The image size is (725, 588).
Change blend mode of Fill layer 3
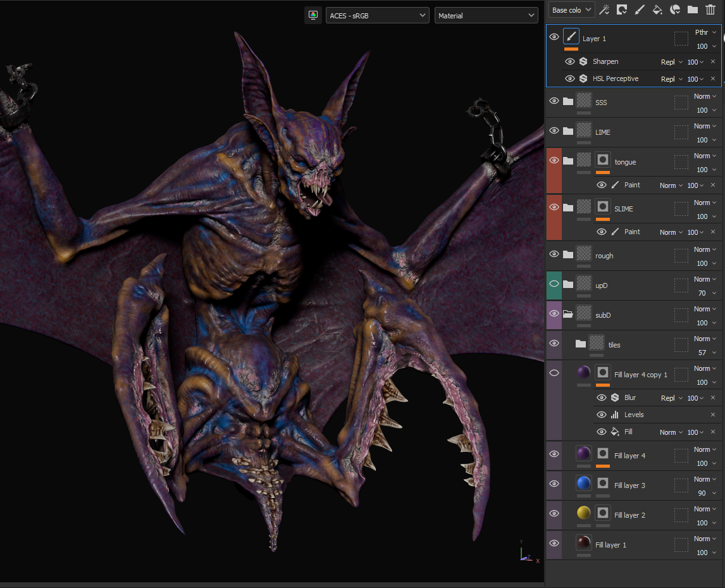(705, 479)
